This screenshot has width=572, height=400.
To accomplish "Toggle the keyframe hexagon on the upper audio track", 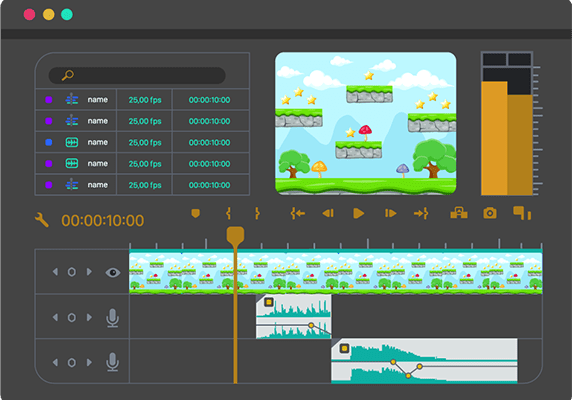I will point(72,318).
